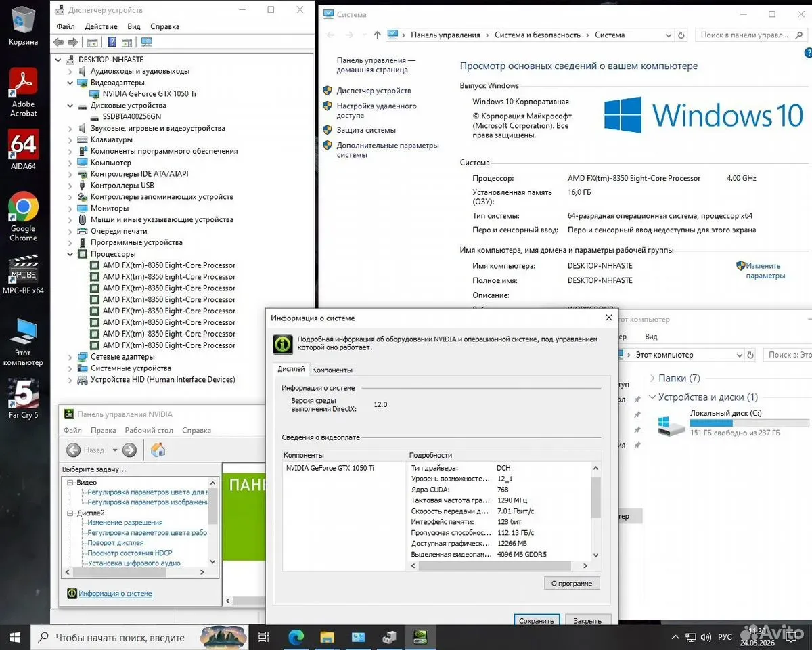Open Файл menu in Диспетчер устройств

pos(66,26)
